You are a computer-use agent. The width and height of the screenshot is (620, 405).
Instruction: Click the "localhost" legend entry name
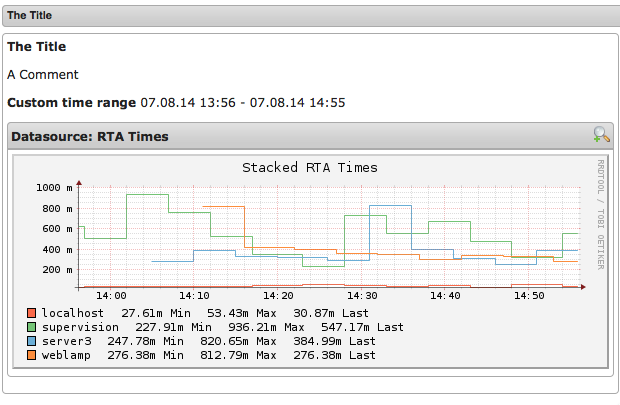[x=73, y=313]
